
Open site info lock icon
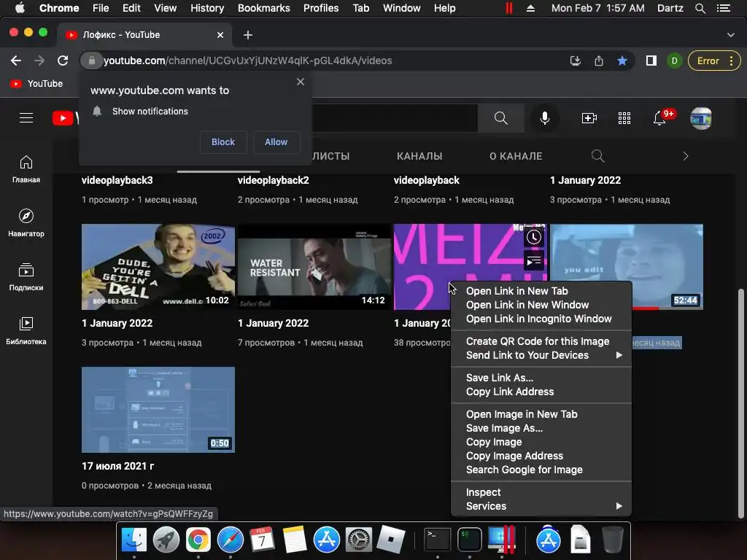91,61
